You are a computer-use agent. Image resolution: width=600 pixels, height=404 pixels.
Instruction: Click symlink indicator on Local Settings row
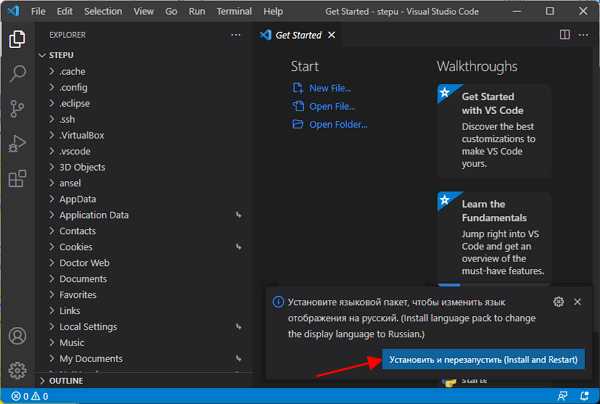click(x=238, y=327)
